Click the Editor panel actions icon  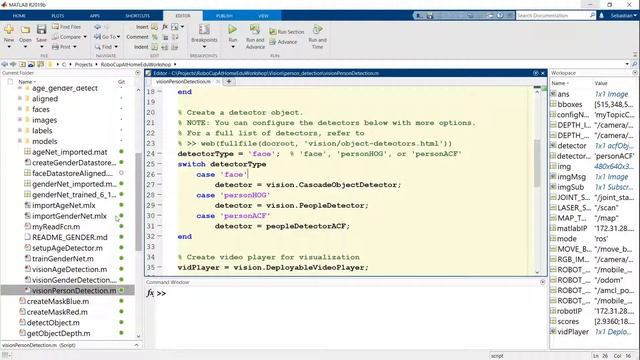pos(536,73)
